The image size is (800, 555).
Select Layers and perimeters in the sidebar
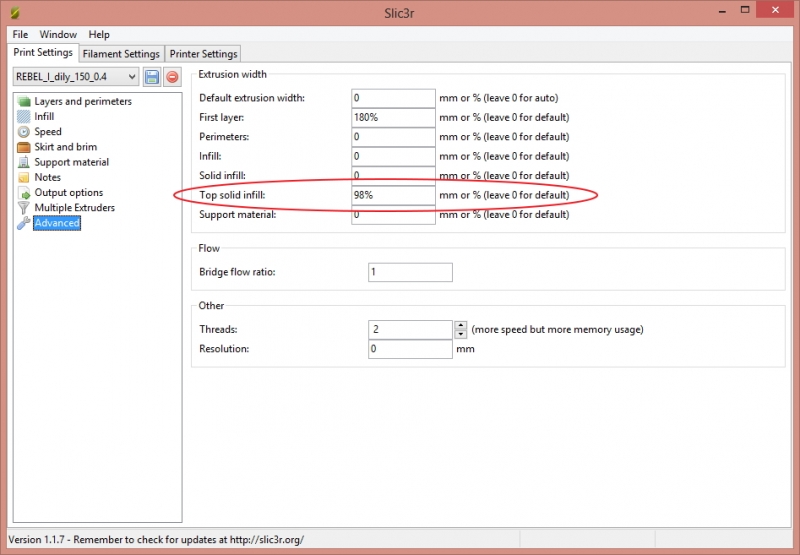point(82,101)
